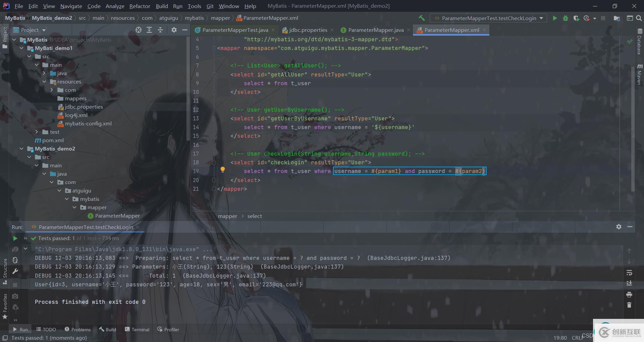The height and width of the screenshot is (342, 644).
Task: Hide the Project tool window
Action: [184, 30]
